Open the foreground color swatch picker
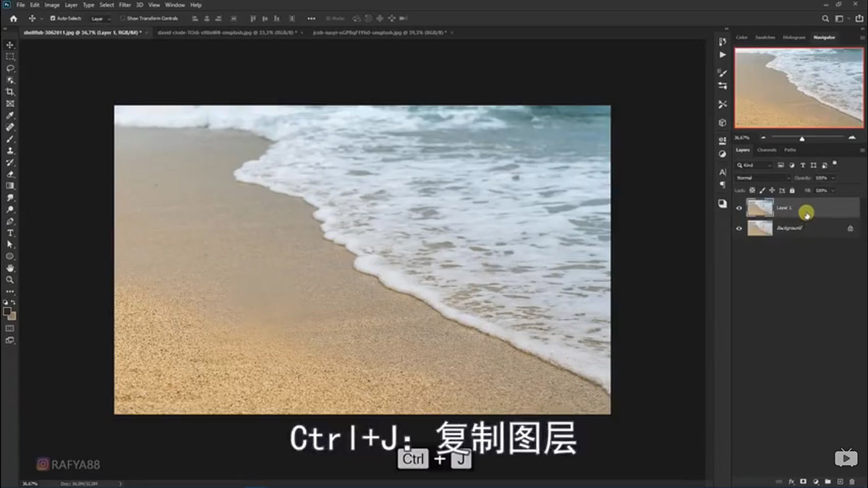The image size is (868, 488). [8, 311]
